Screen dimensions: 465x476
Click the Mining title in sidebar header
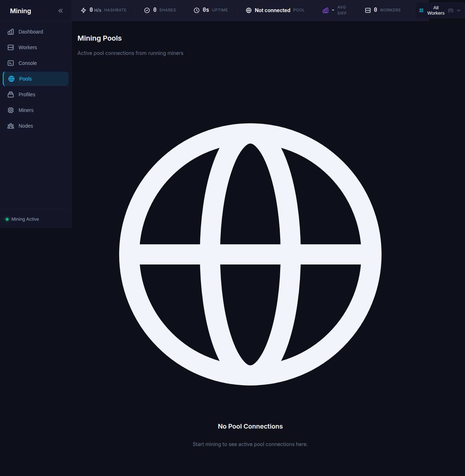pos(21,11)
